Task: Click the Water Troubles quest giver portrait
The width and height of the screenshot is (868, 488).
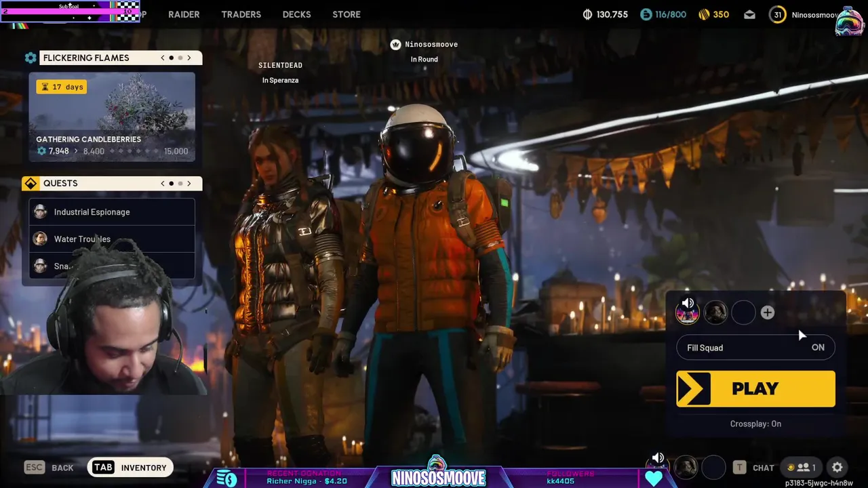Action: click(x=41, y=239)
